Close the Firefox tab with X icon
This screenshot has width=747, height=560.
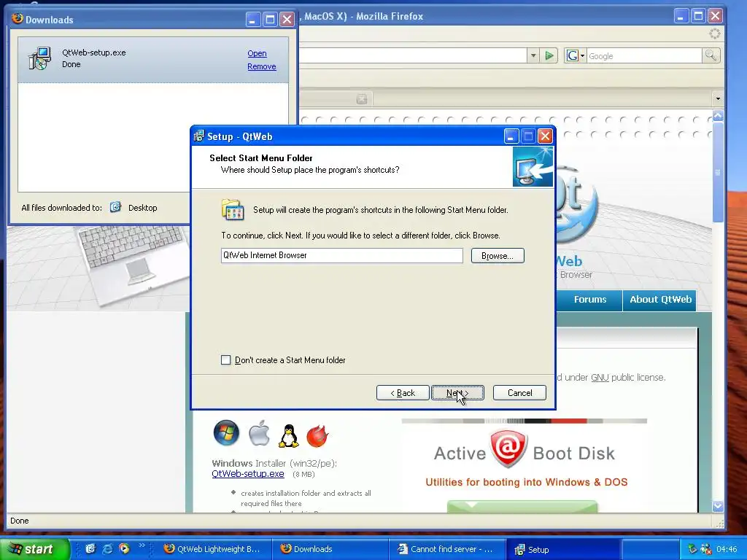(x=362, y=99)
